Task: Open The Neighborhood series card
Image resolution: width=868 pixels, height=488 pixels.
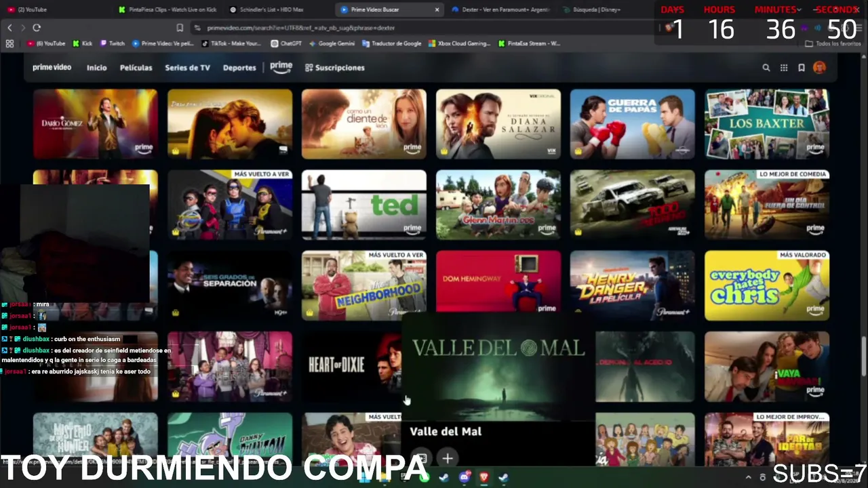Action: coord(364,285)
